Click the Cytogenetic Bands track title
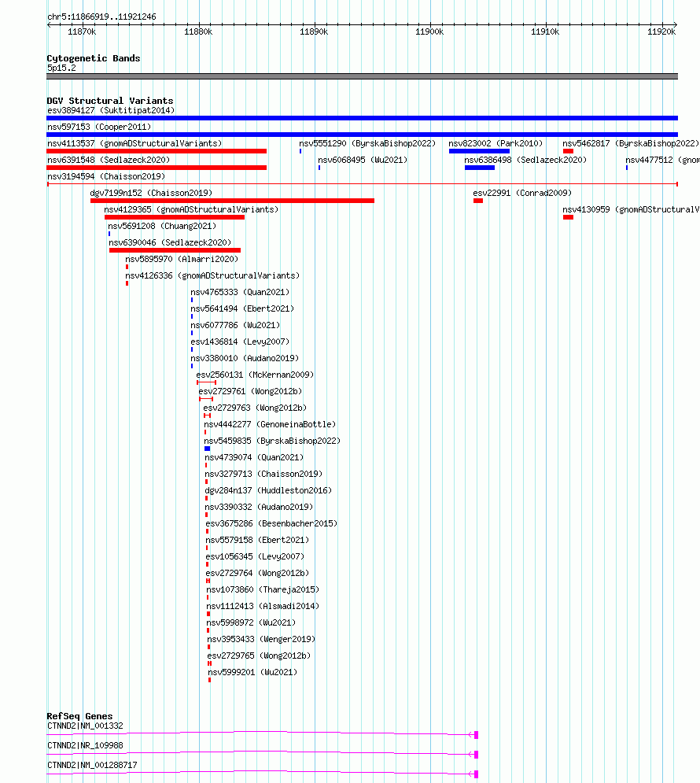This screenshot has height=783, width=700. 94,58
